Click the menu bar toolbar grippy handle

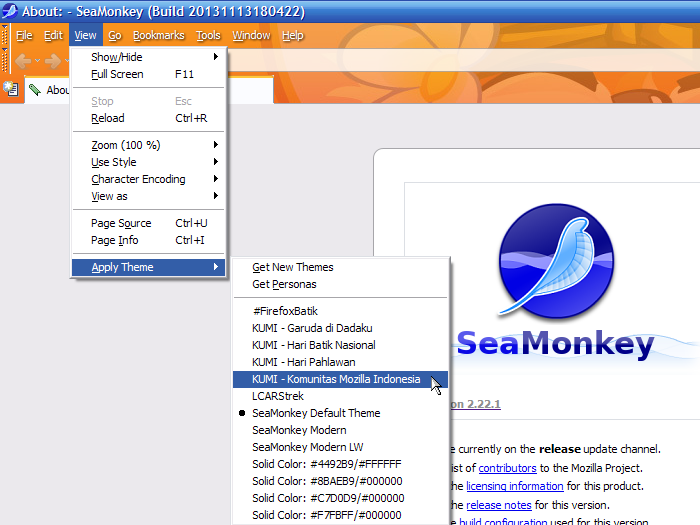4,36
